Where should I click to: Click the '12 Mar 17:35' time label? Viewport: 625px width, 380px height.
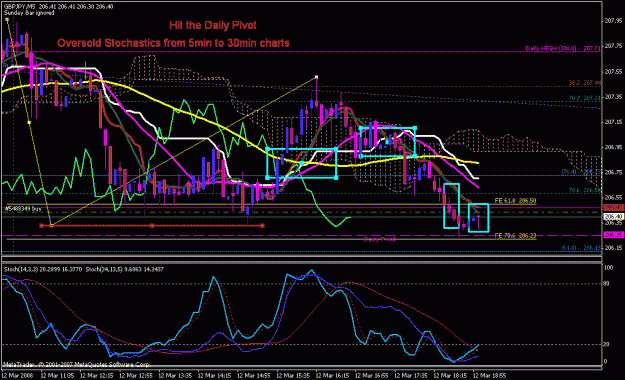pos(411,376)
